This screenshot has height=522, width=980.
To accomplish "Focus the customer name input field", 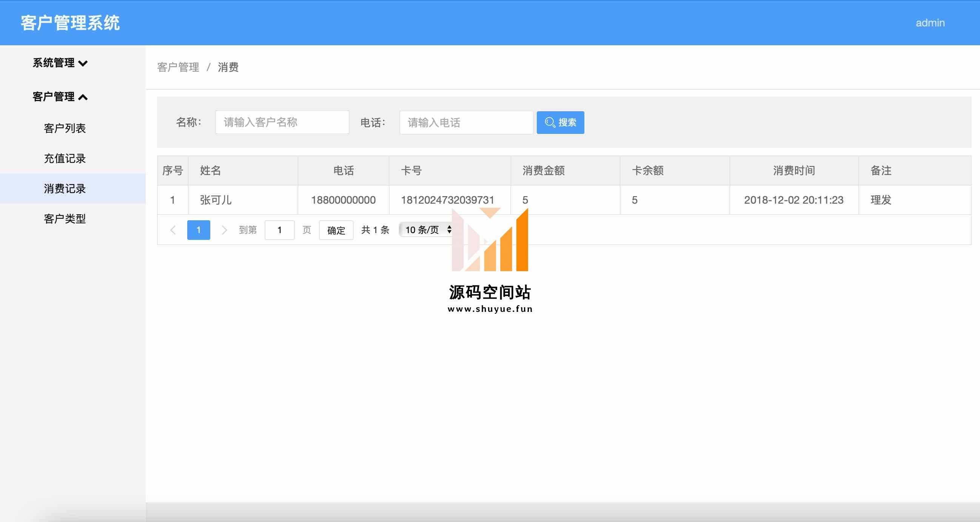I will pyautogui.click(x=282, y=123).
